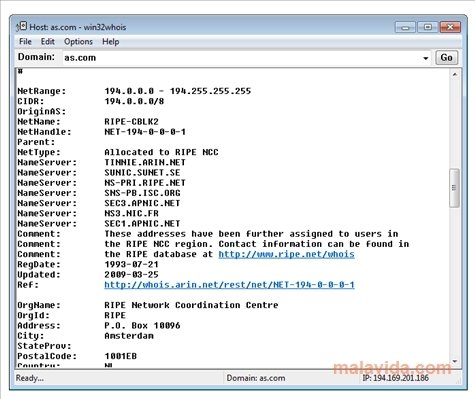This screenshot has width=475, height=399.
Task: Close the win32whois window
Action: click(450, 27)
